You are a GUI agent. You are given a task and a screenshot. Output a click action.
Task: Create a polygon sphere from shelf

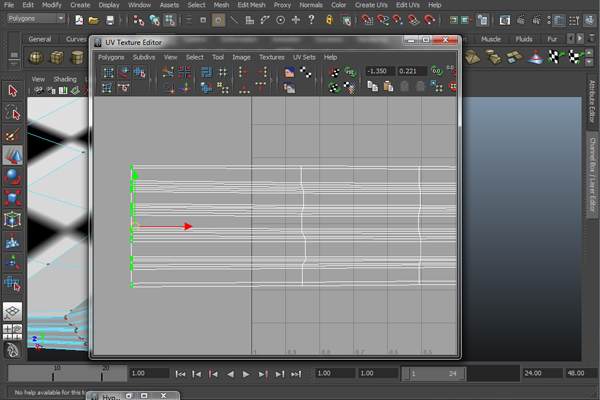36,57
